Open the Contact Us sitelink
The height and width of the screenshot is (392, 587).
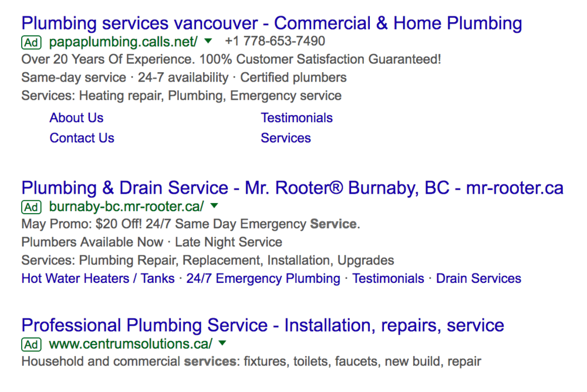pos(82,138)
